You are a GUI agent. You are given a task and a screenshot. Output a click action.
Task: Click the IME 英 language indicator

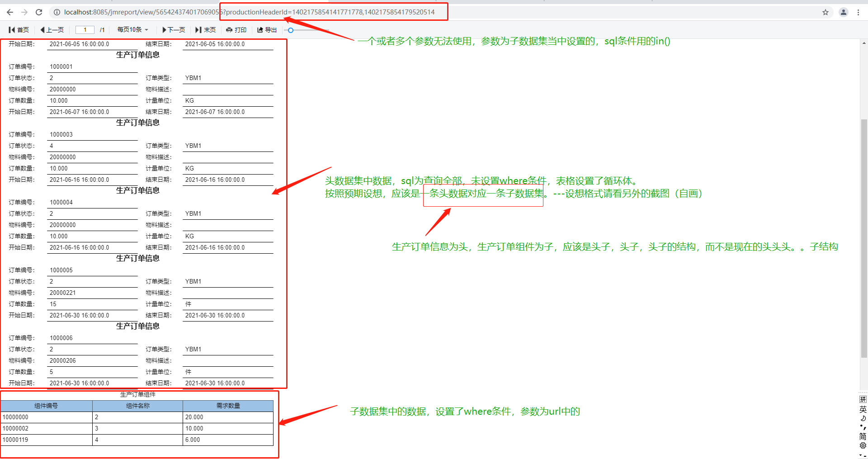click(863, 409)
